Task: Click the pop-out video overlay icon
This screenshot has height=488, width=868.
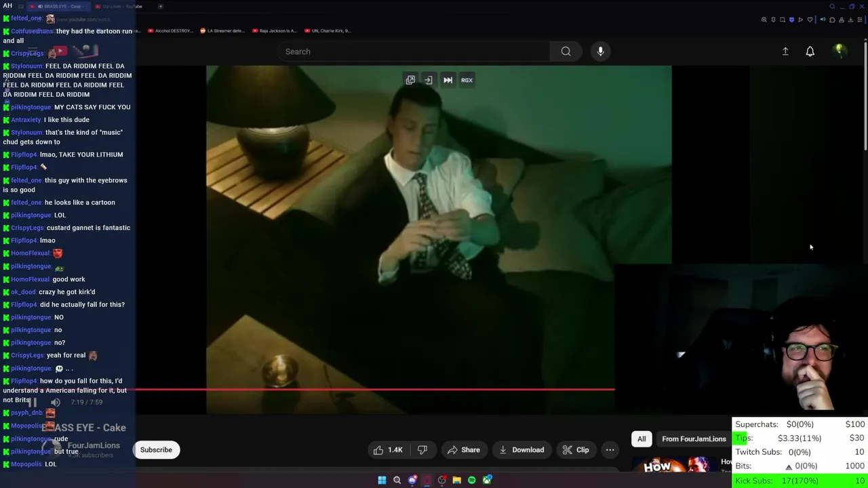Action: click(410, 80)
